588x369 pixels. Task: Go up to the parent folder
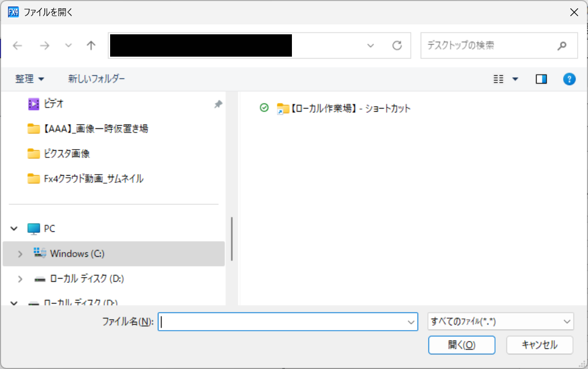pyautogui.click(x=91, y=46)
